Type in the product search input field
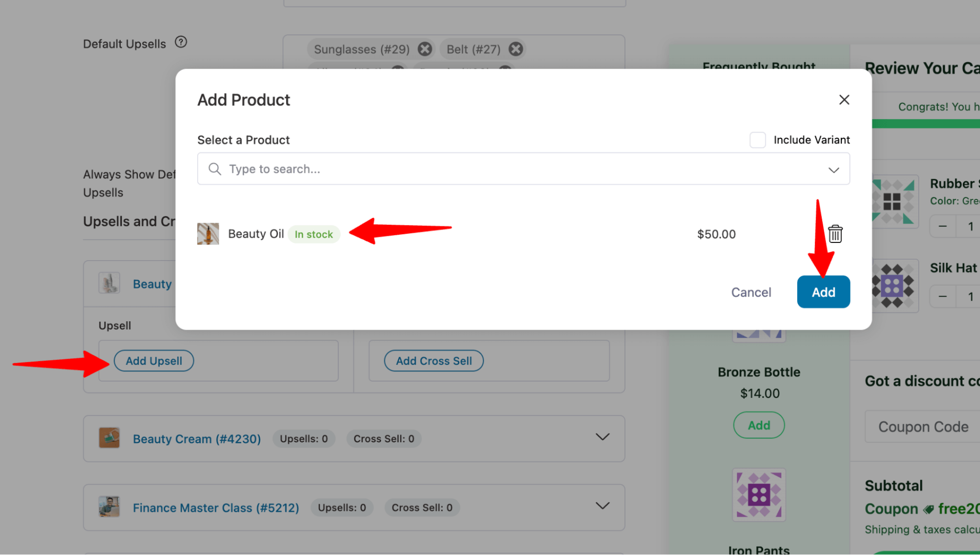Screen dimensions: 980x555 coord(524,168)
